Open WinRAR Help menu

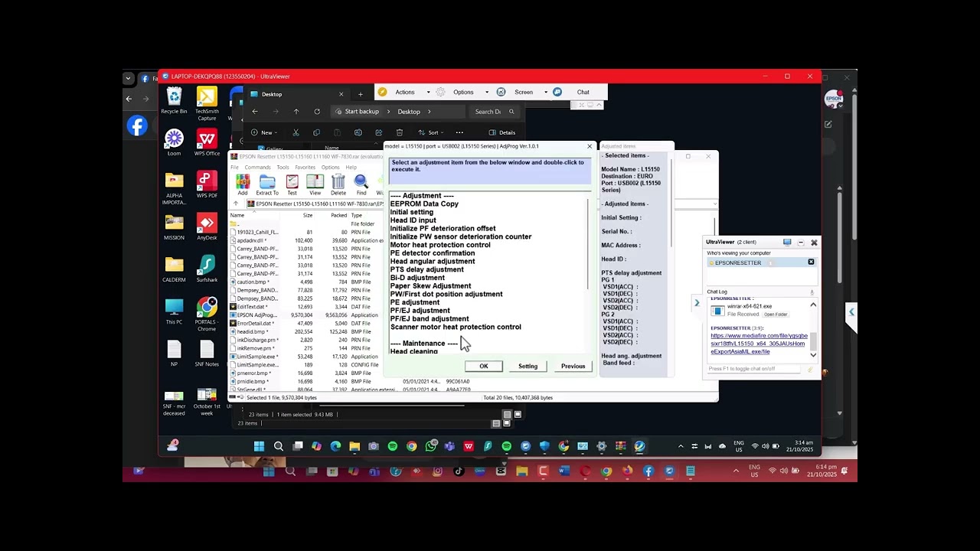coord(351,167)
